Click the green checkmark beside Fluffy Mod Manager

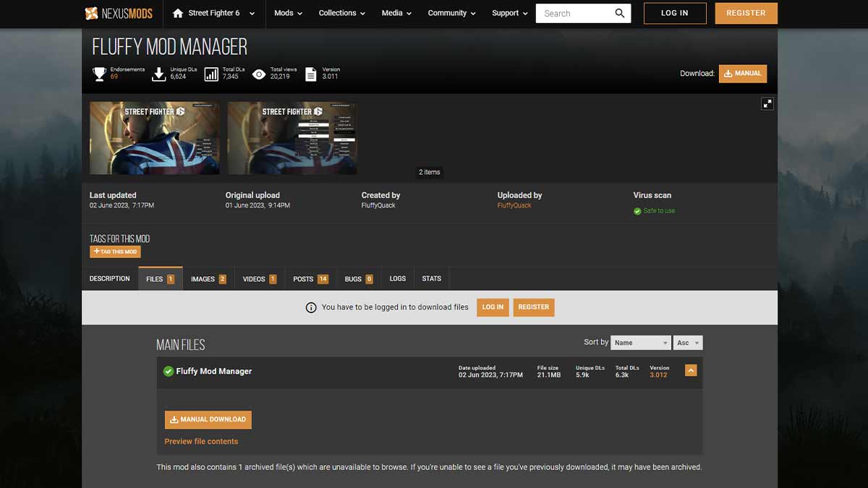coord(169,371)
